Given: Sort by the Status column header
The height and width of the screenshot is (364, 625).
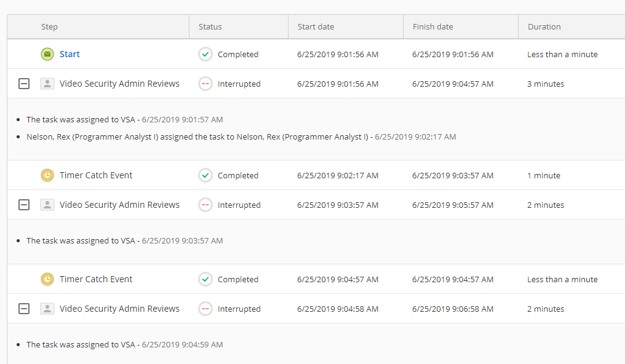Looking at the screenshot, I should click(x=210, y=26).
